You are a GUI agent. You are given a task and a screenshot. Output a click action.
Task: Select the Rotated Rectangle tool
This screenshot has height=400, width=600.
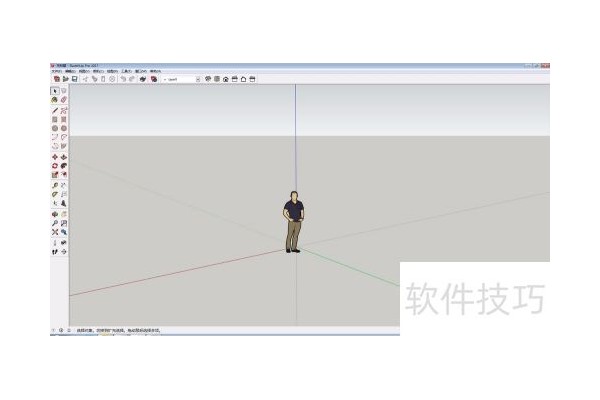[64, 119]
